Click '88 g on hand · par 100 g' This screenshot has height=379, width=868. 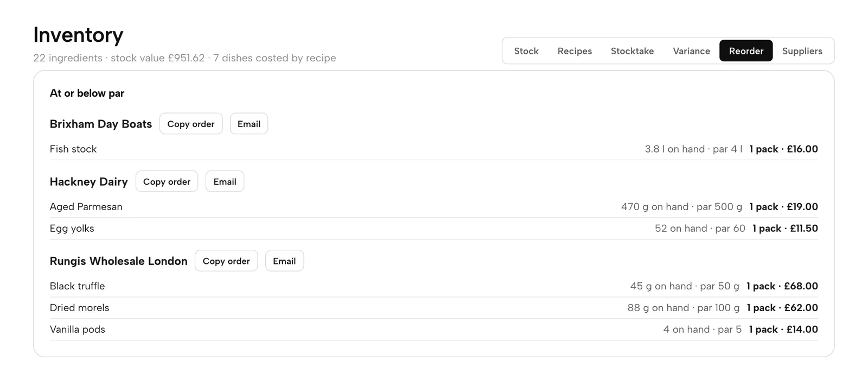point(684,308)
